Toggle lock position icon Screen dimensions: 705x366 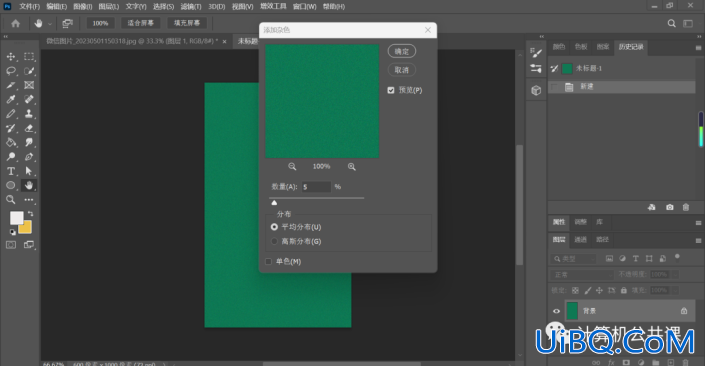click(599, 290)
